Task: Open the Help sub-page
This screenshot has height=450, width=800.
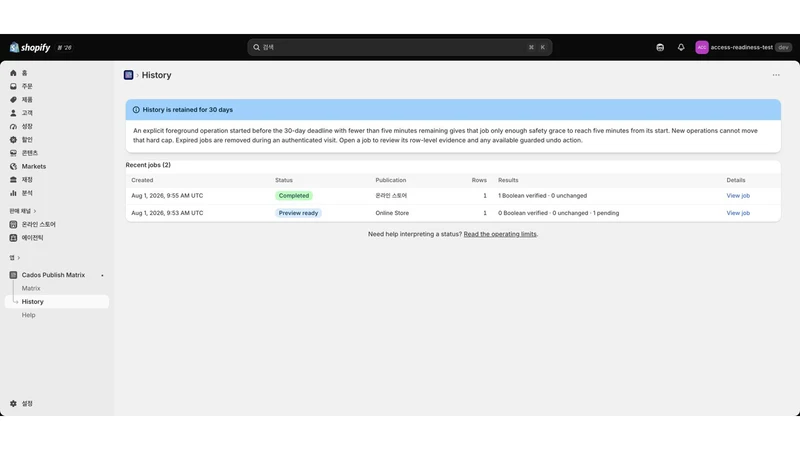Action: point(29,315)
